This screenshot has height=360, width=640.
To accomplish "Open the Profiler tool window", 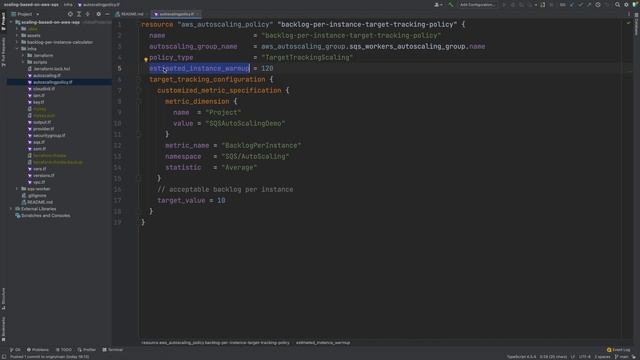I will pyautogui.click(x=87, y=350).
